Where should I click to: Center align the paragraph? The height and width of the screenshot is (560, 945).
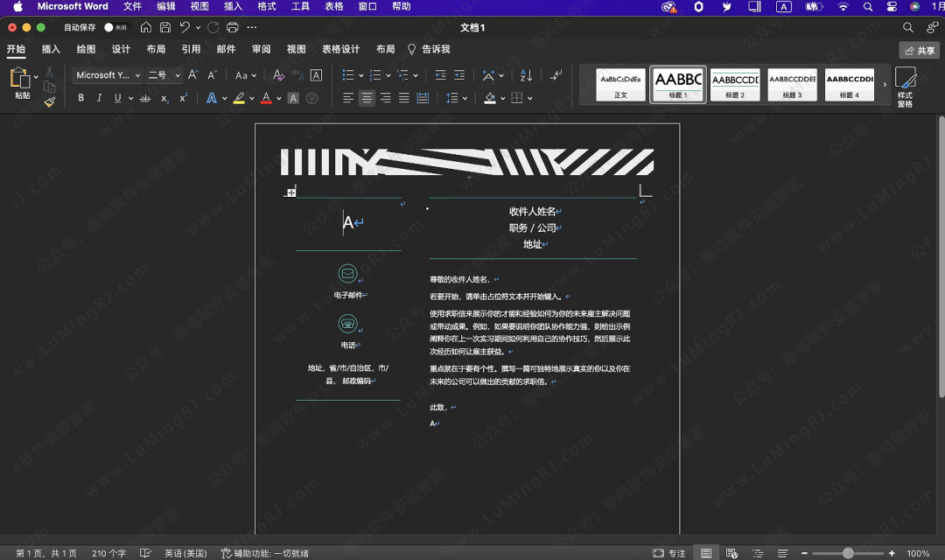pyautogui.click(x=367, y=98)
